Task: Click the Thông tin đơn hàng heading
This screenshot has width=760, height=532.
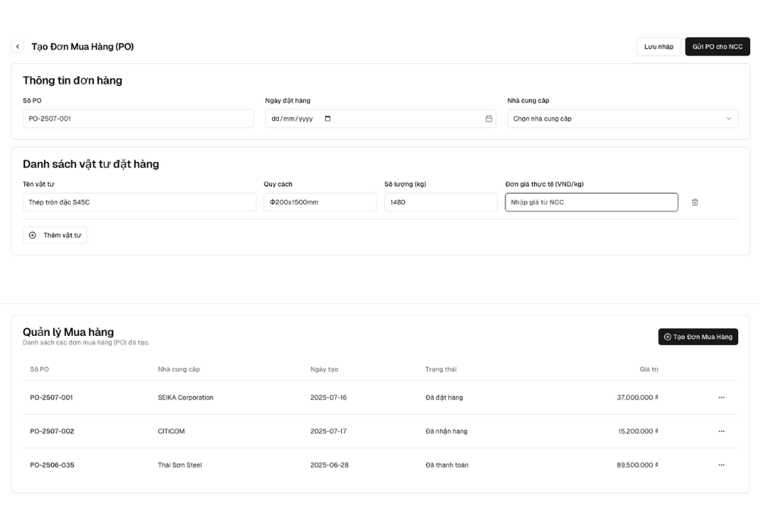Action: pos(72,81)
